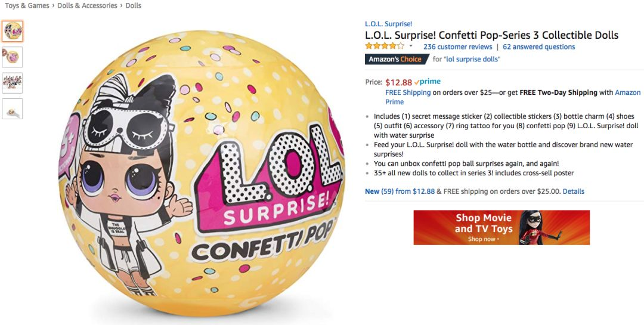Select the third doll collection thumbnail

[x=13, y=83]
